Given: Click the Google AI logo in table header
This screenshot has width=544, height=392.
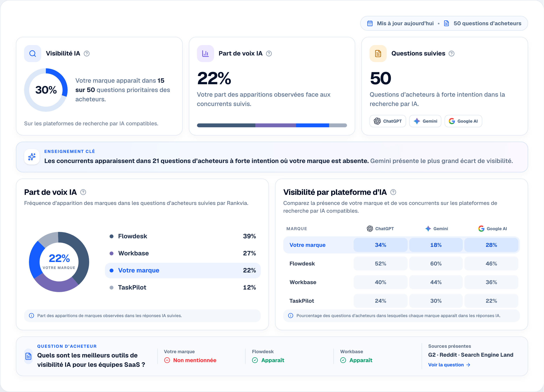Looking at the screenshot, I should (481, 229).
